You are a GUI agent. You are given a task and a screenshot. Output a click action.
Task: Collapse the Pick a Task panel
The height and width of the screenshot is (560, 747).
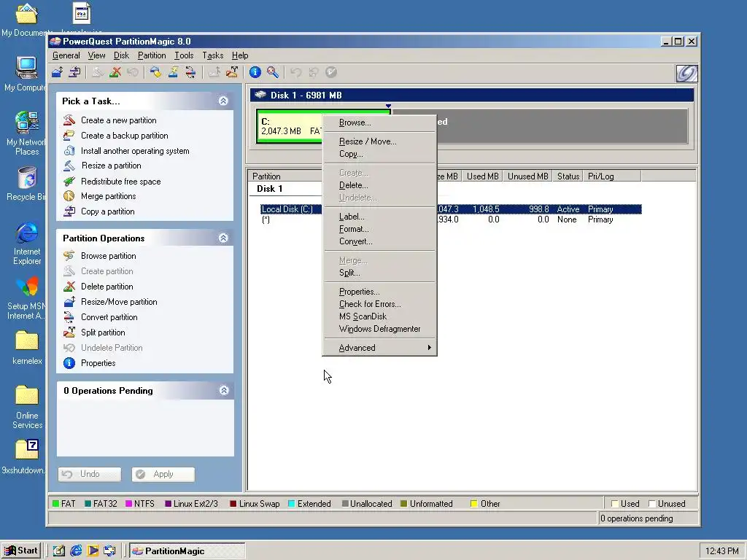[223, 101]
